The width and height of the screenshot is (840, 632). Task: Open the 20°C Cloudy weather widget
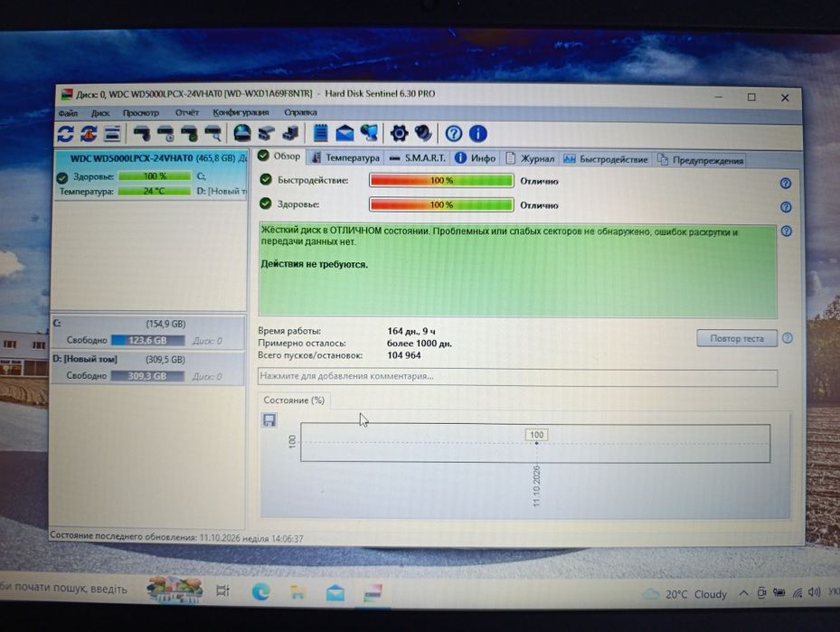(684, 594)
